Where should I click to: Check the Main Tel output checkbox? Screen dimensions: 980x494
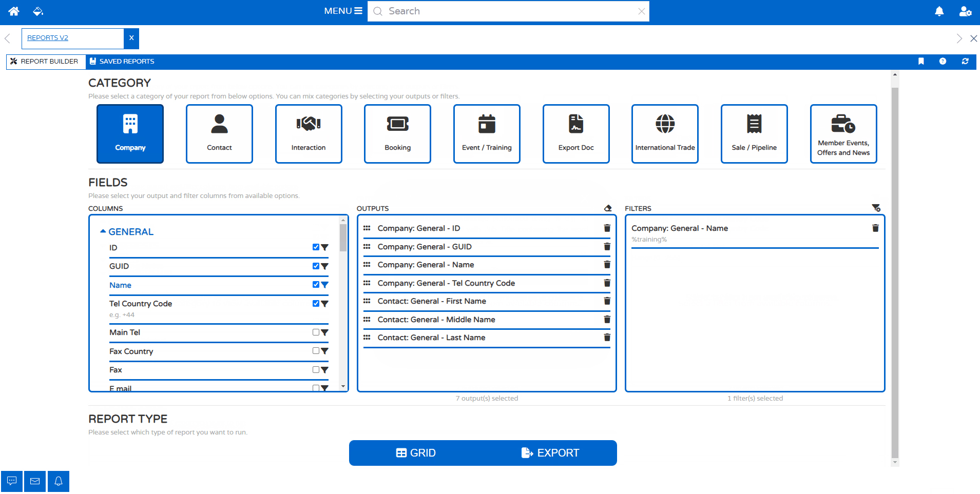pyautogui.click(x=316, y=332)
